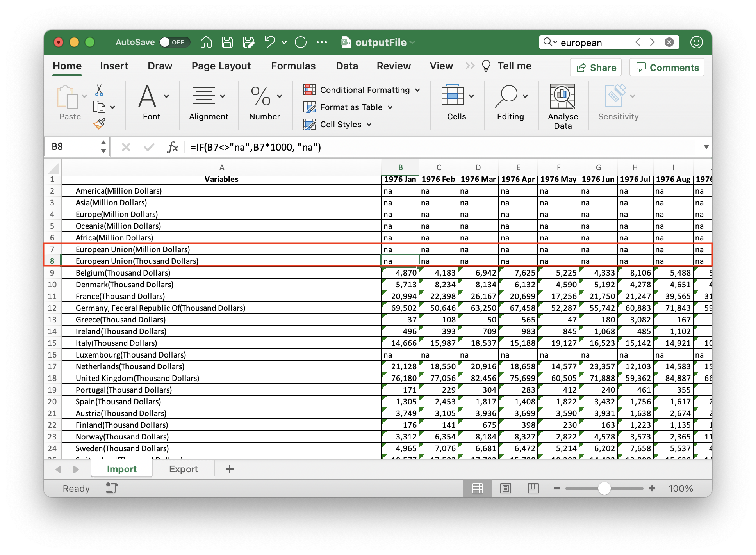This screenshot has height=555, width=756.
Task: Switch to the Export sheet tab
Action: pyautogui.click(x=183, y=469)
